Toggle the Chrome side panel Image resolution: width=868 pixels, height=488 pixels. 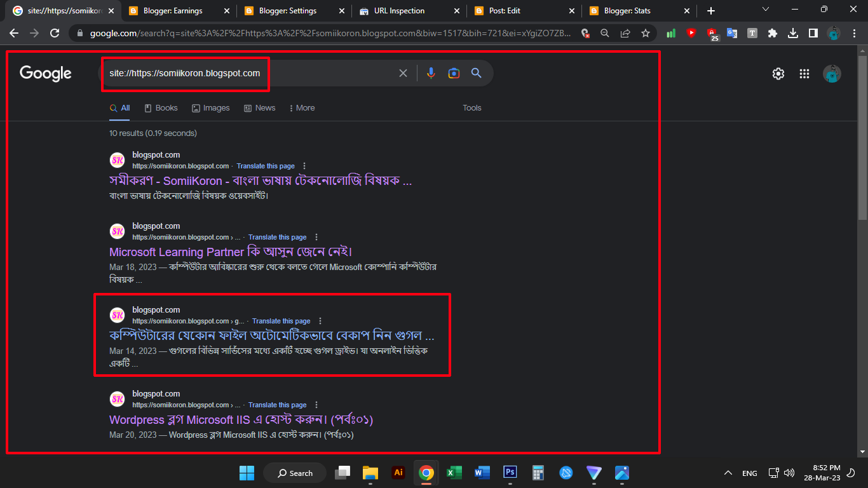[x=813, y=33]
